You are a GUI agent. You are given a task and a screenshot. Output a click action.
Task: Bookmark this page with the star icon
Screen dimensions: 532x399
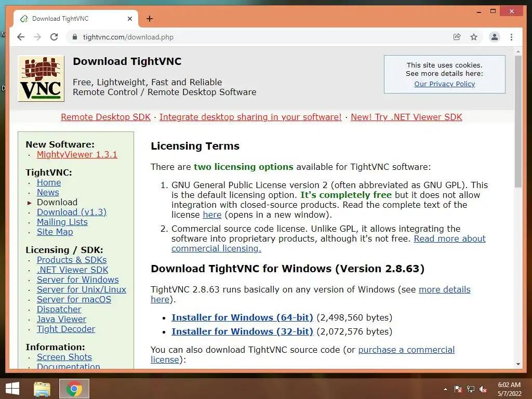474,37
